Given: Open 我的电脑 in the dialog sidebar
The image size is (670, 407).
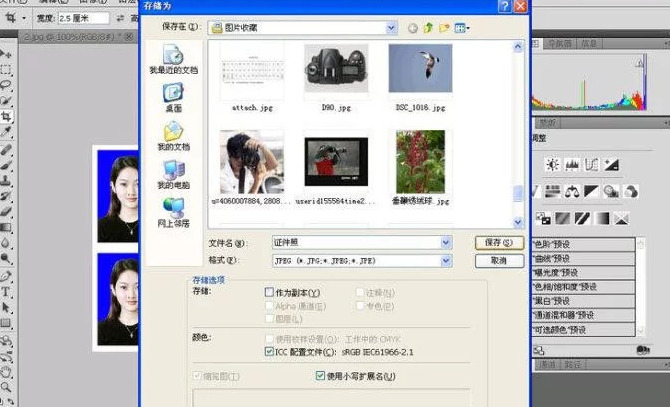Looking at the screenshot, I should click(x=173, y=175).
